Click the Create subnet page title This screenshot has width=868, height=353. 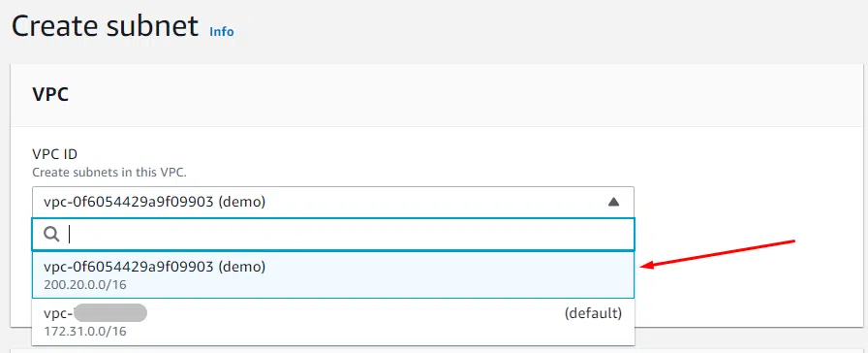[106, 26]
